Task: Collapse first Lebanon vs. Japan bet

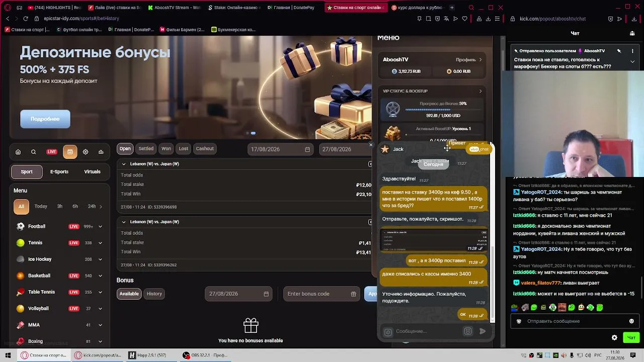Action: click(x=124, y=164)
